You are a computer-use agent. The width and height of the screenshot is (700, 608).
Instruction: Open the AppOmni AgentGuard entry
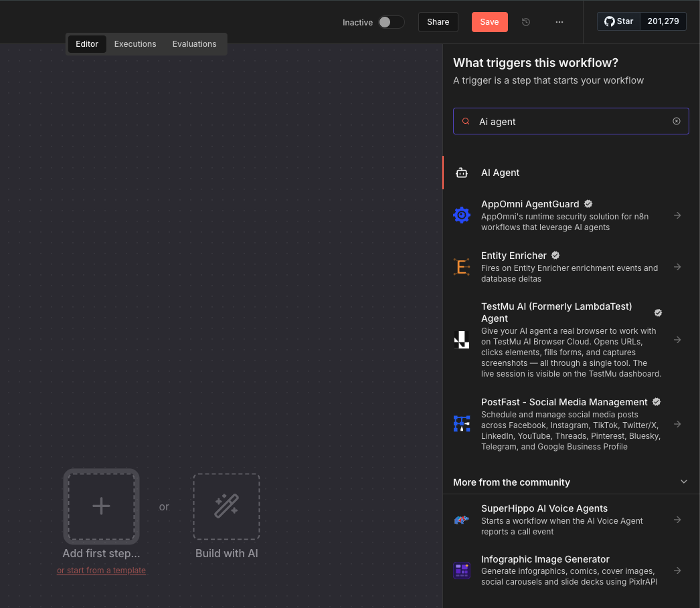[x=571, y=215]
